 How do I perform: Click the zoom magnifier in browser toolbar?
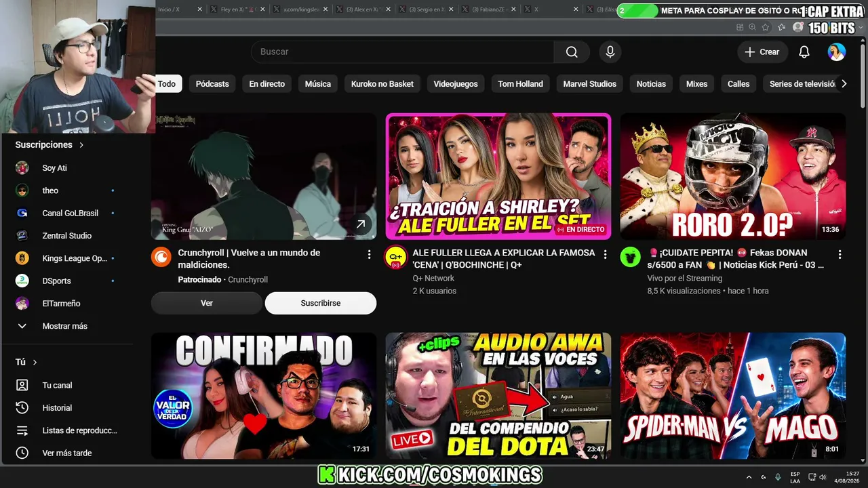752,27
